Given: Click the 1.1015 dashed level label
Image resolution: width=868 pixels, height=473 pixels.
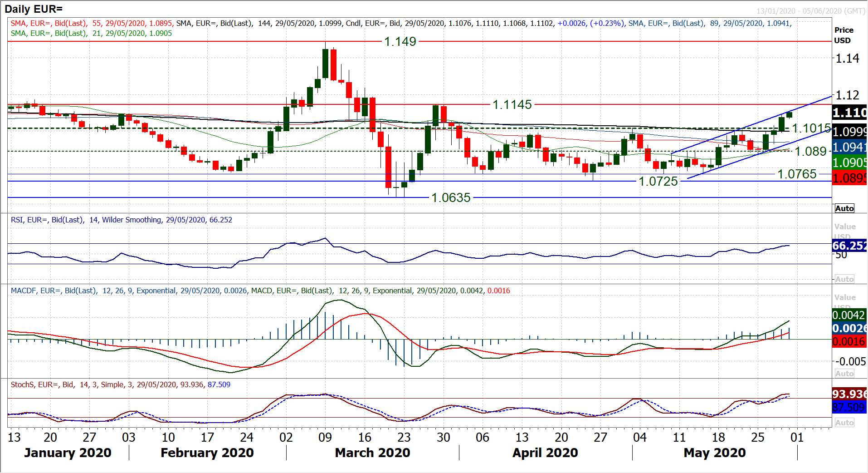Looking at the screenshot, I should (x=811, y=128).
